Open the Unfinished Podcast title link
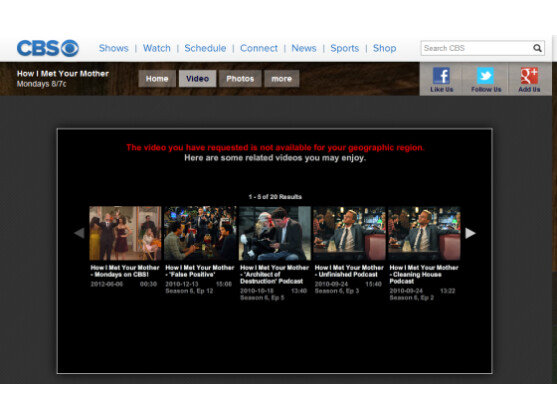Viewport: 557px width, 418px height. click(349, 271)
